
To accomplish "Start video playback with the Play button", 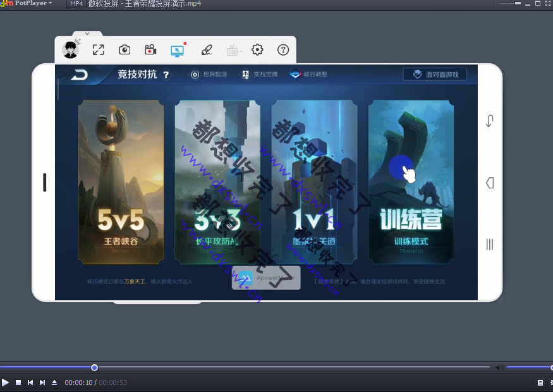I will tap(5, 383).
